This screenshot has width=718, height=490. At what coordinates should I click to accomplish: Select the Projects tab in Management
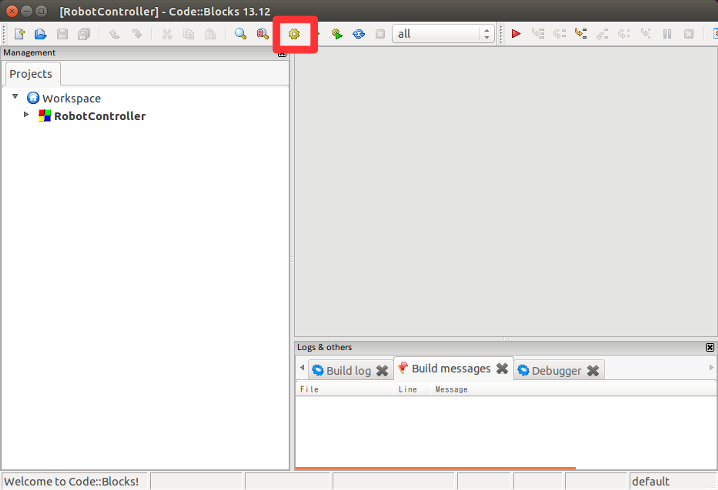pos(31,74)
